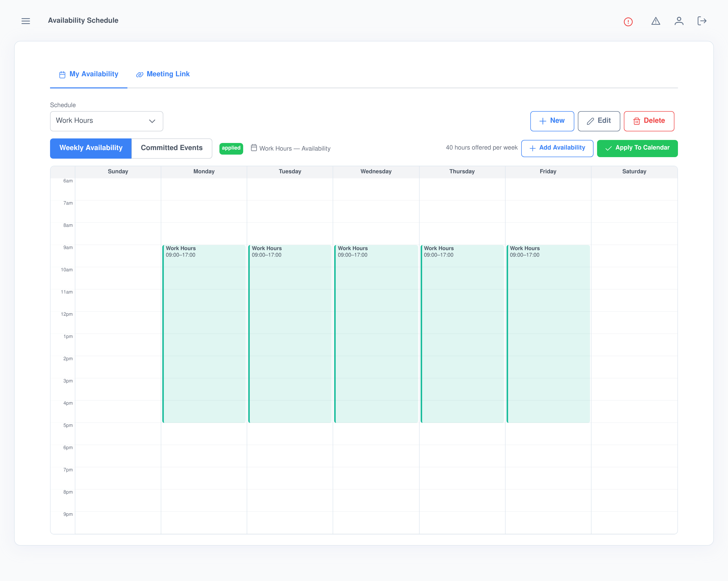Click Add Availability button
Image resolution: width=728 pixels, height=581 pixels.
click(x=557, y=148)
